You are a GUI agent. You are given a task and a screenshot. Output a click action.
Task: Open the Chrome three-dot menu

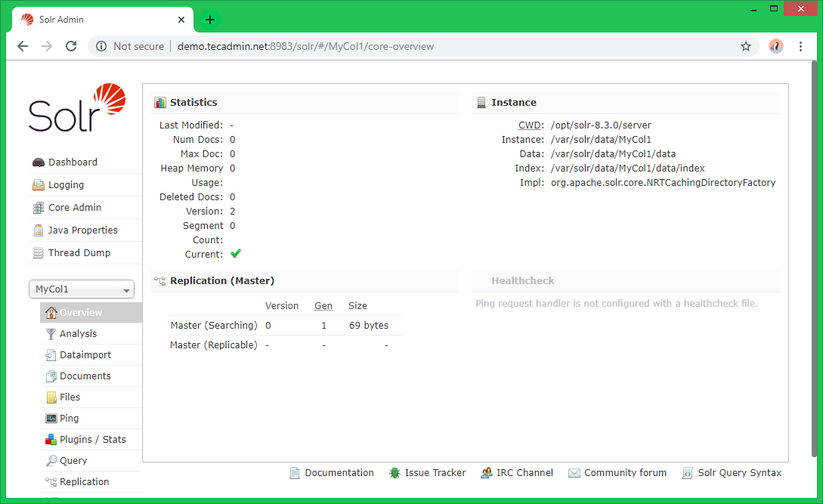(x=800, y=46)
